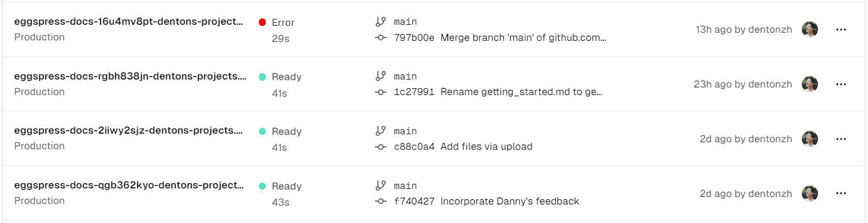The height and width of the screenshot is (223, 868).
Task: Expand three-dot menu on eggspress-docs-qgb362kyo row
Action: click(841, 194)
